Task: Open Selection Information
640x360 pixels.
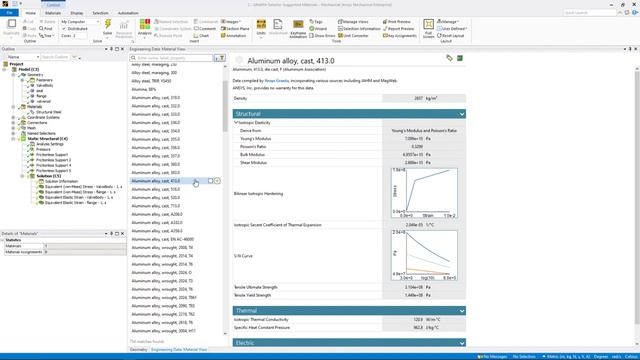Action: tap(359, 29)
